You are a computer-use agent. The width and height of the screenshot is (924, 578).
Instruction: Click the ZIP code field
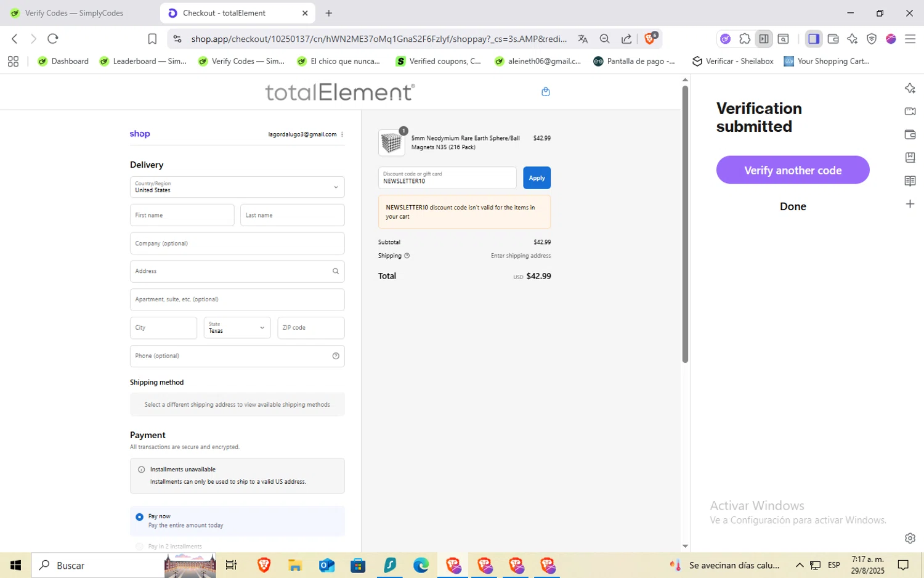tap(311, 328)
